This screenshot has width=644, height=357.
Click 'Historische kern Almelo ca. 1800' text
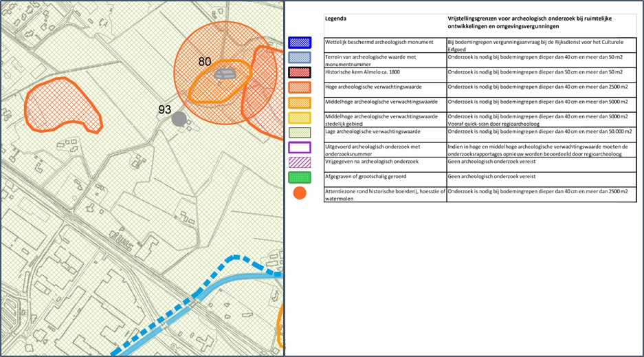click(362, 72)
